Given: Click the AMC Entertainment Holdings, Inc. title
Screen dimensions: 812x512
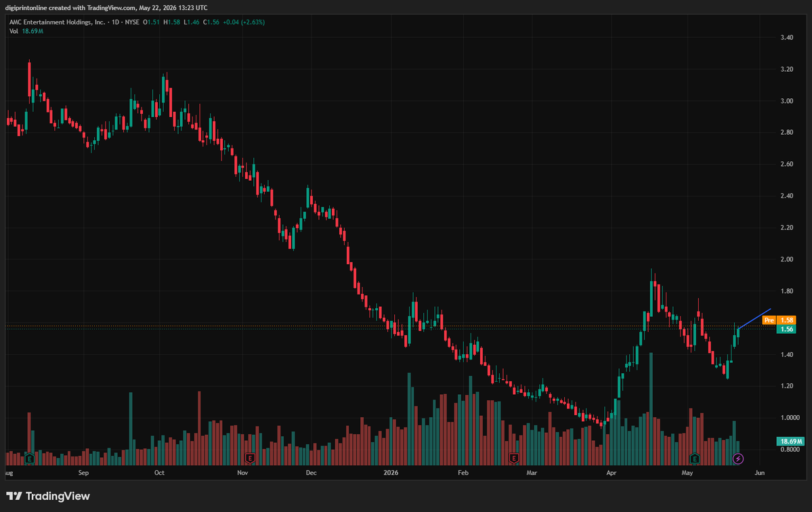Looking at the screenshot, I should (57, 22).
